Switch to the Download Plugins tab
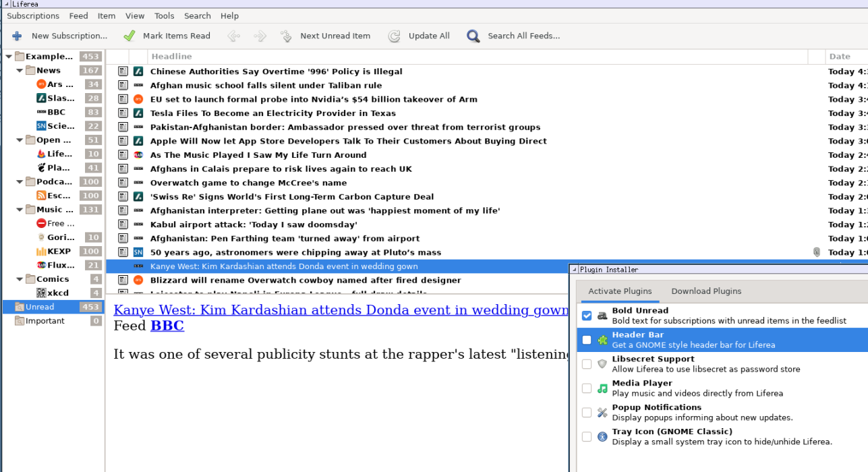The width and height of the screenshot is (868, 472). pos(706,291)
